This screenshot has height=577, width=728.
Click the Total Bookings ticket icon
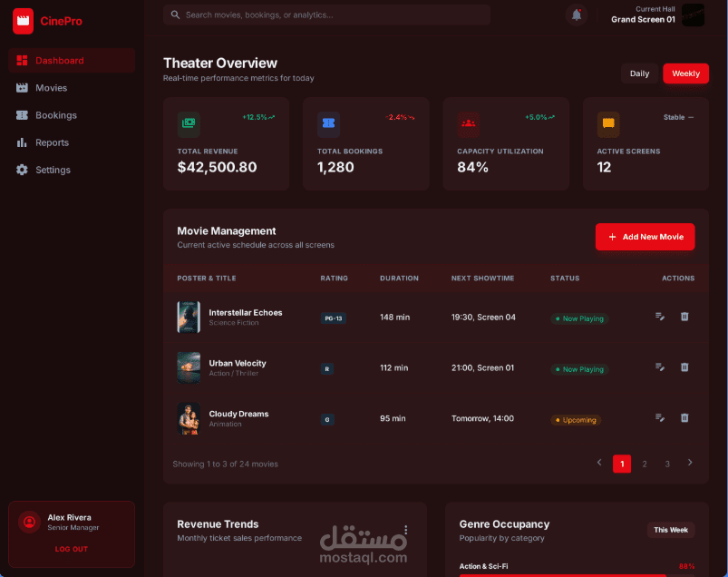coord(329,124)
